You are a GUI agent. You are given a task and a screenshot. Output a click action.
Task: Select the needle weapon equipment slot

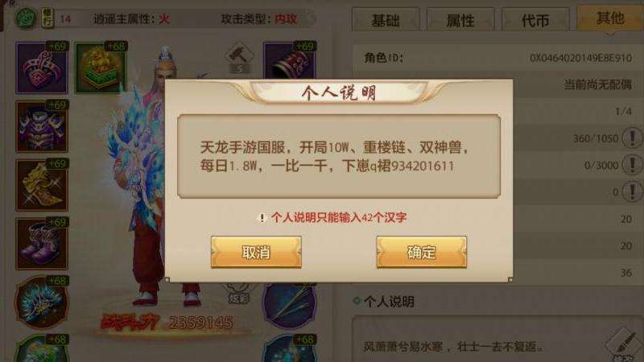[290, 306]
